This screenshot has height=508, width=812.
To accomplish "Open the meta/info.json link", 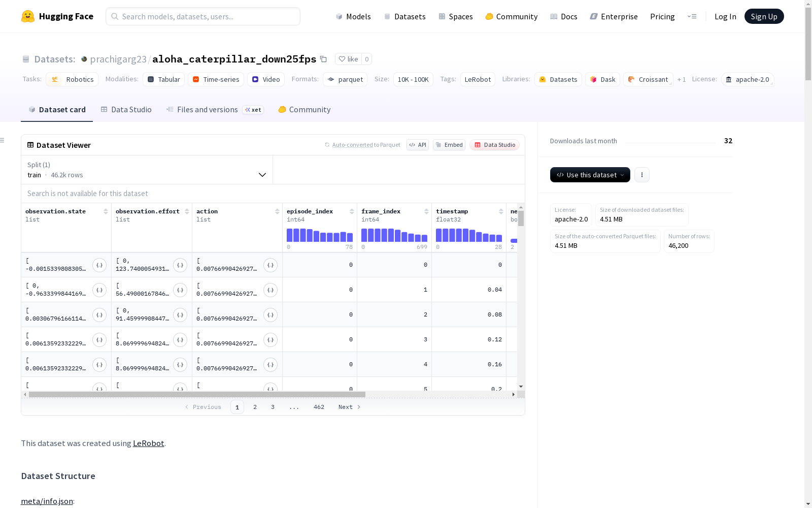I will 47,501.
